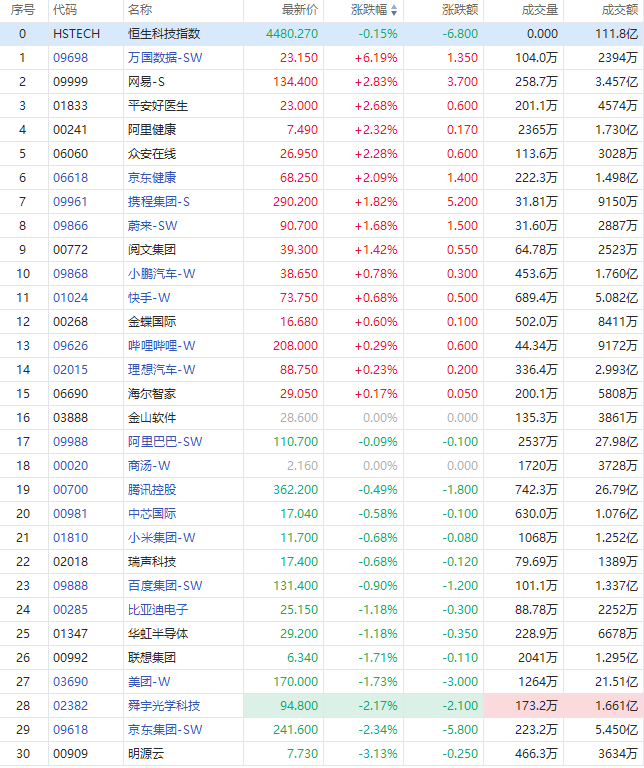Open 腾讯控股 stock
The image size is (644, 768).
pos(152,490)
